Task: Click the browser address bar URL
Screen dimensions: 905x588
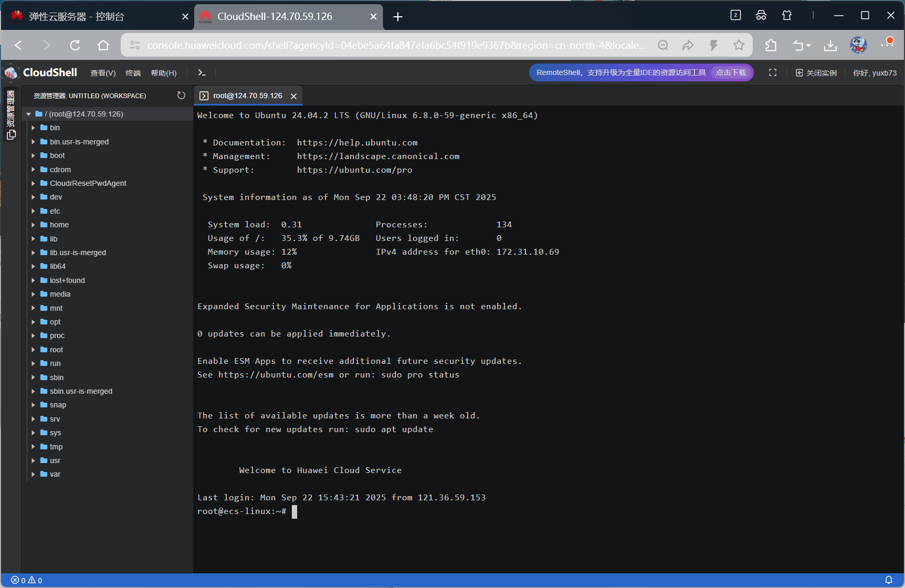Action: (397, 45)
